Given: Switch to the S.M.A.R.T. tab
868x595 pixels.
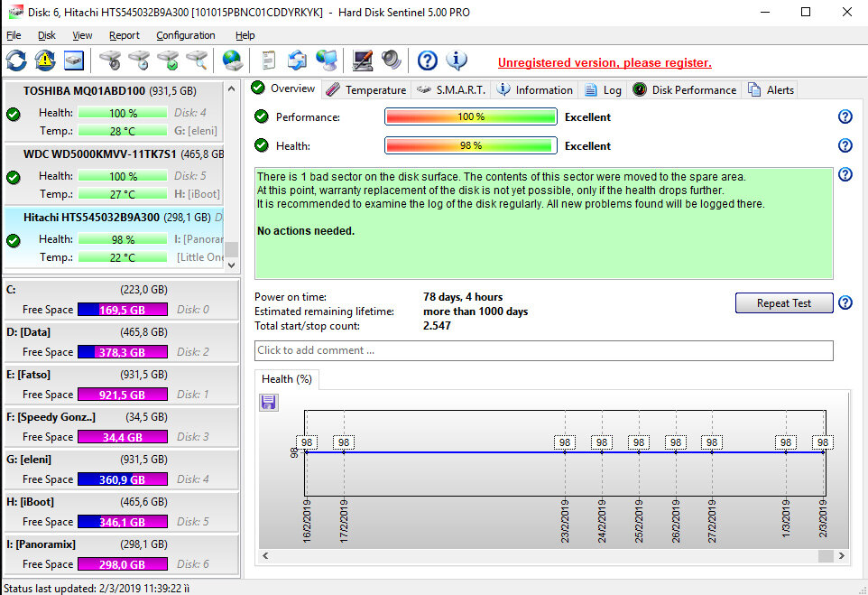Looking at the screenshot, I should point(450,89).
